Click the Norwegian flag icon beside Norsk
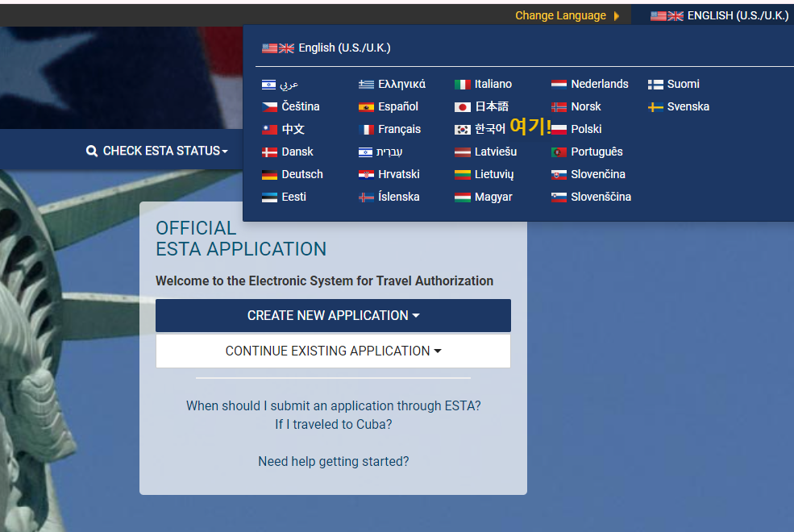The height and width of the screenshot is (532, 794). coord(559,107)
